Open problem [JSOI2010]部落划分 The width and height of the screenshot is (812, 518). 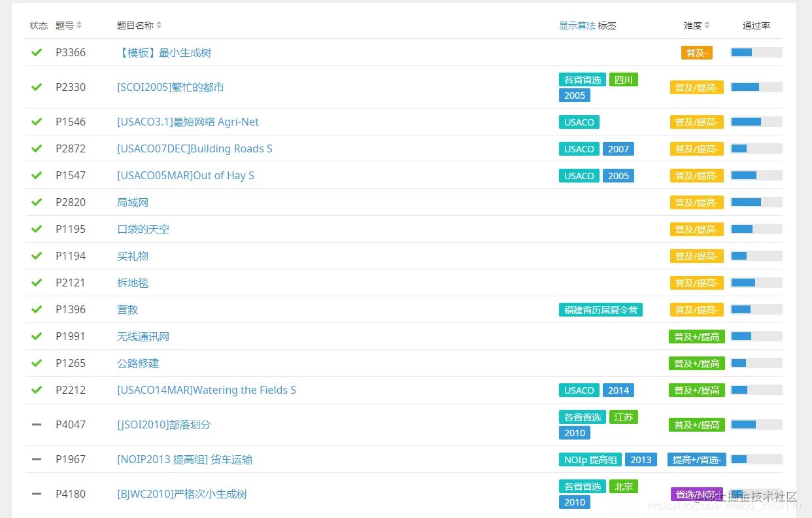coord(164,424)
